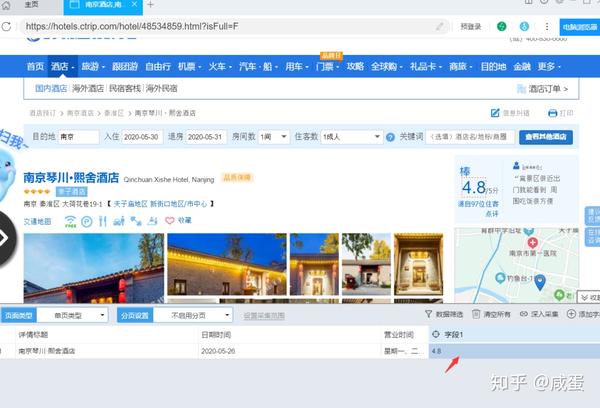Image resolution: width=600 pixels, height=408 pixels.
Task: Click the blue question mark help icon
Action: pos(390,137)
